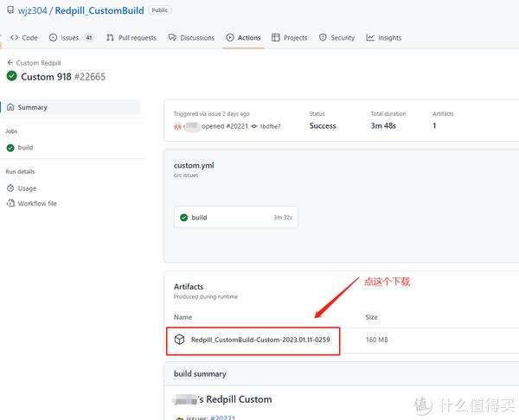Click the repository icon beside wjz304
Screen dimensions: 519x420
(x=10, y=10)
